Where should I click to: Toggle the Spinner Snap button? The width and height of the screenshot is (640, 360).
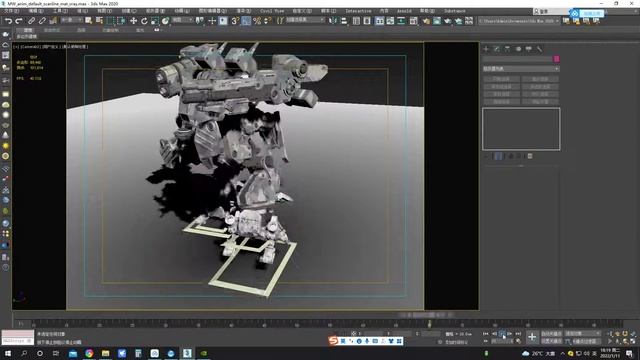click(x=267, y=21)
